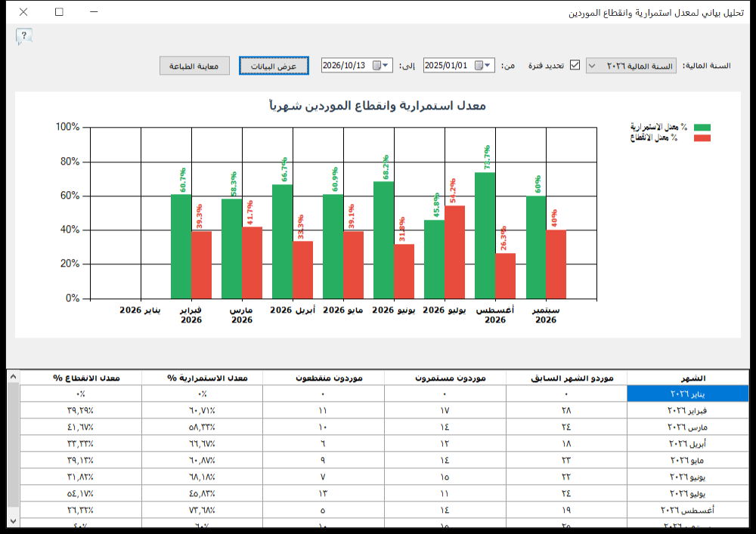Viewport: 756px width, 534px height.
Task: Click the موردون مستمرون column header
Action: point(445,378)
